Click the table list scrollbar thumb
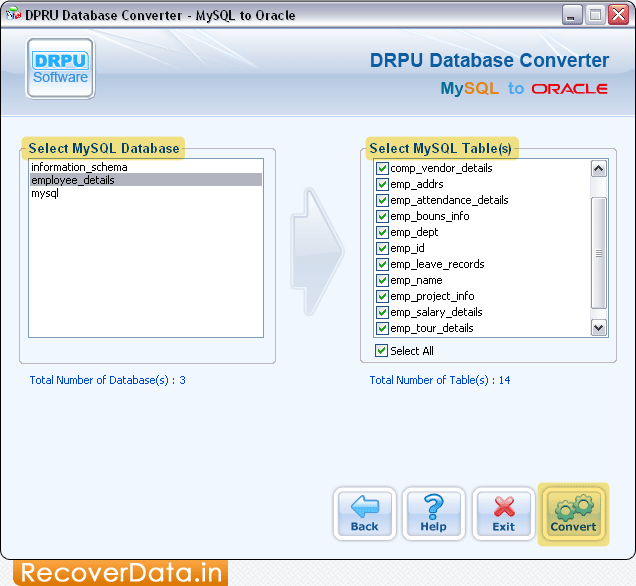 (x=599, y=253)
